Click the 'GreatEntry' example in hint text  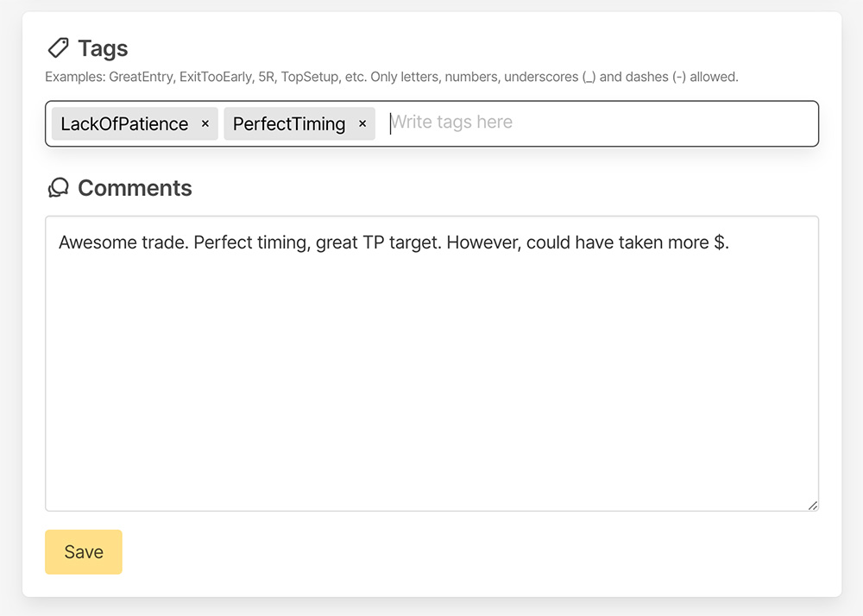[x=142, y=77]
